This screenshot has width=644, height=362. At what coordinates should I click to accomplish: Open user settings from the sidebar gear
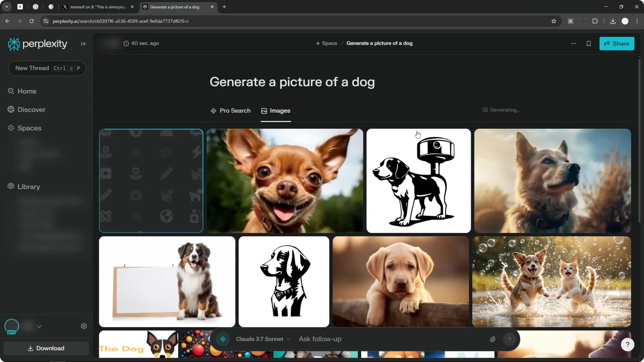84,326
